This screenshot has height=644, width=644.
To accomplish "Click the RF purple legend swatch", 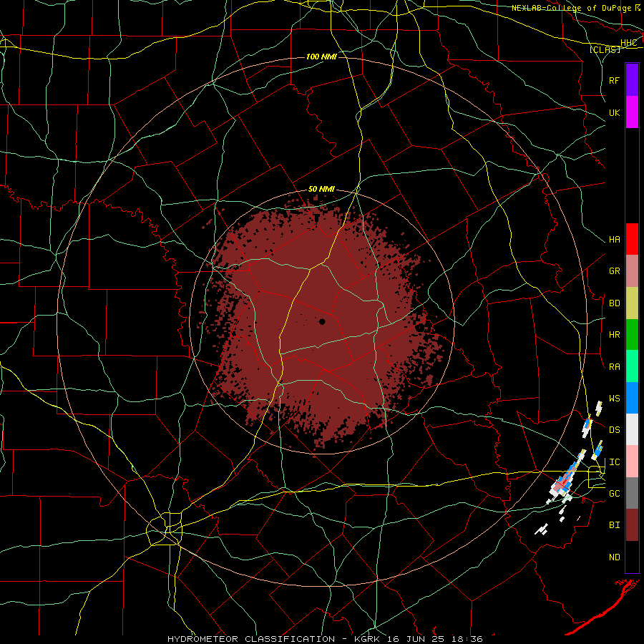I will click(632, 79).
